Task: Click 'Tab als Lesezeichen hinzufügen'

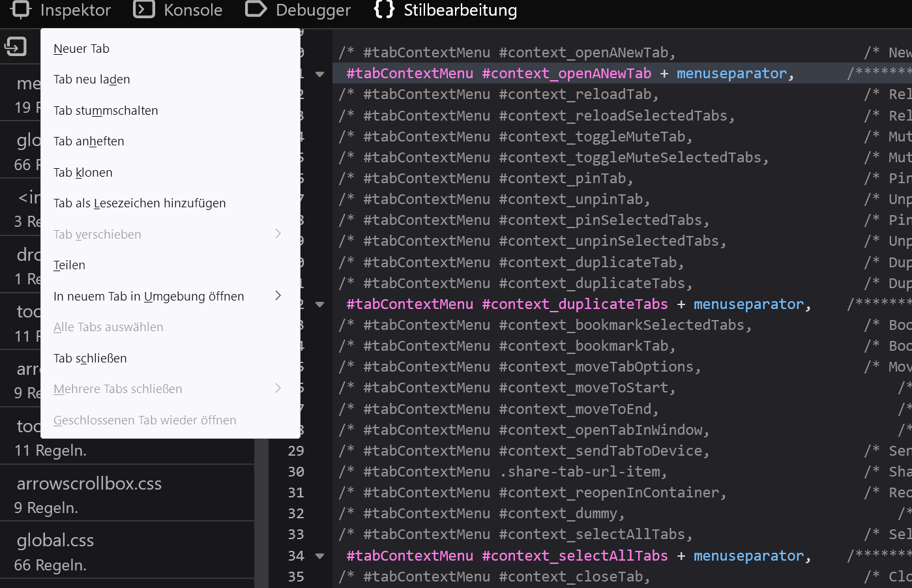Action: click(140, 203)
